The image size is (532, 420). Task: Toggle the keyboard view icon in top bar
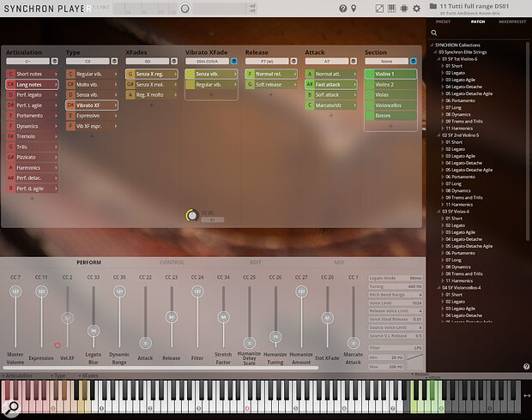(391, 9)
